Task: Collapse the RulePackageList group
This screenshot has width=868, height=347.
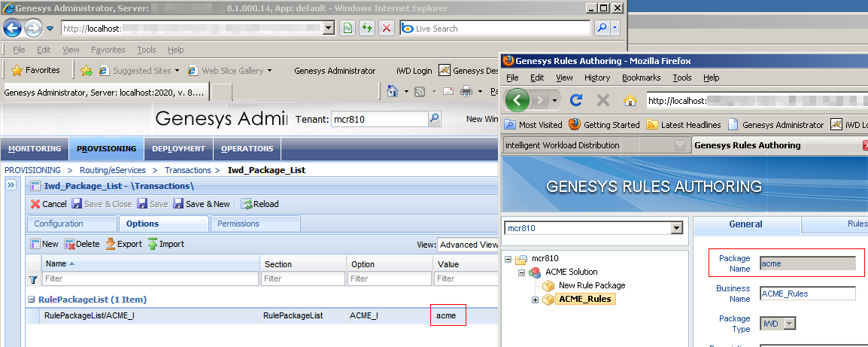Action: point(32,300)
